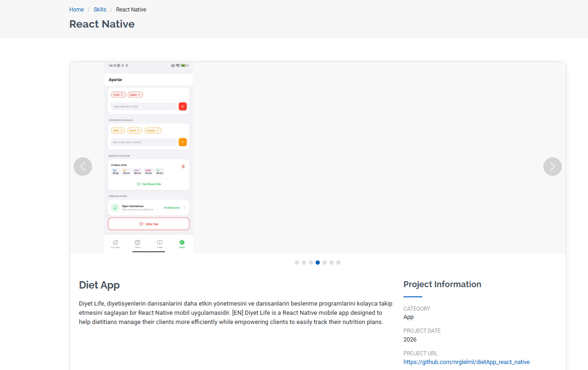
Task: Click Yeni Ölçüm Ekle in app screenshot
Action: (149, 184)
